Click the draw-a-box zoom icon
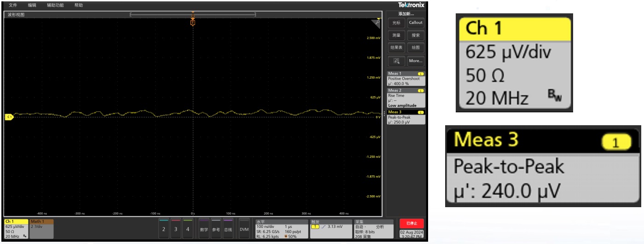This screenshot has width=644, height=244. coord(396,60)
